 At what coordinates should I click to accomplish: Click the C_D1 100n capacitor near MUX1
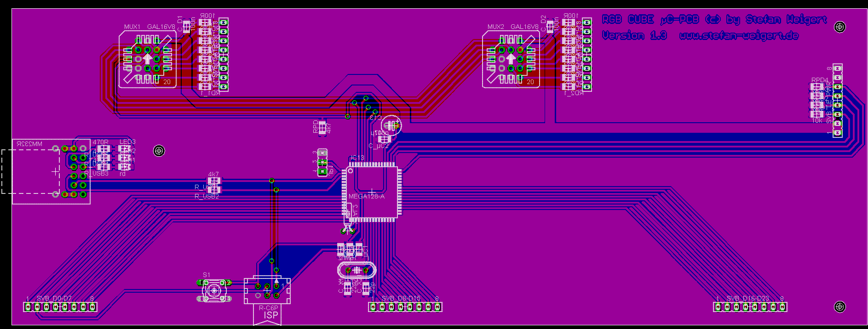point(186,26)
